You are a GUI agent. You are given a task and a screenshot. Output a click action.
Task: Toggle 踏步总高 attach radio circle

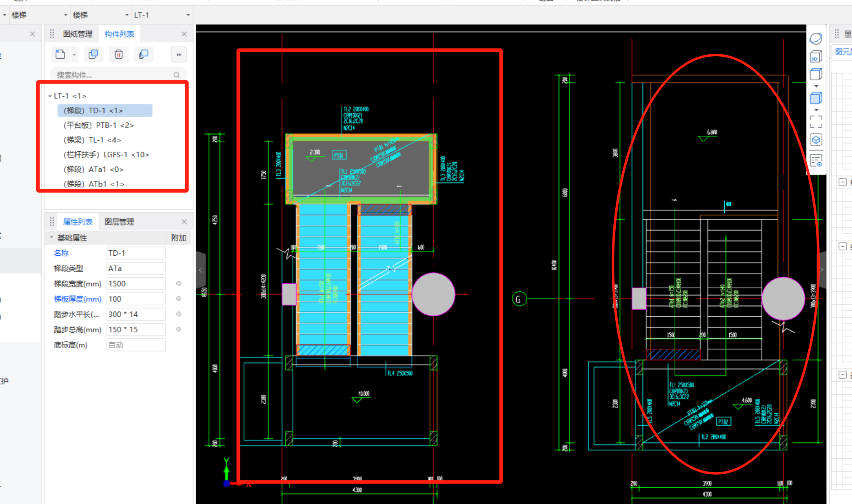(x=179, y=329)
